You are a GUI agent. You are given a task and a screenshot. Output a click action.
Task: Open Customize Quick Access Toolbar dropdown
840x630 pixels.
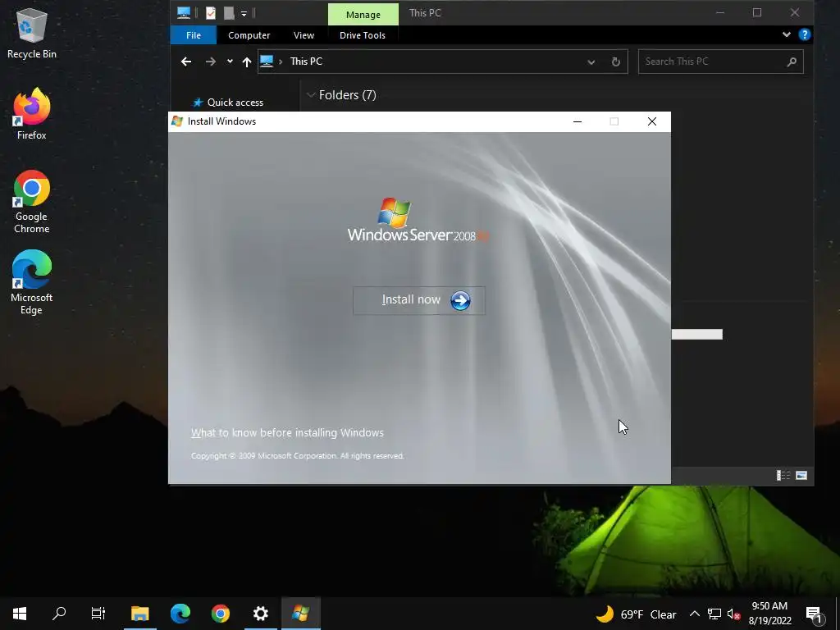244,13
